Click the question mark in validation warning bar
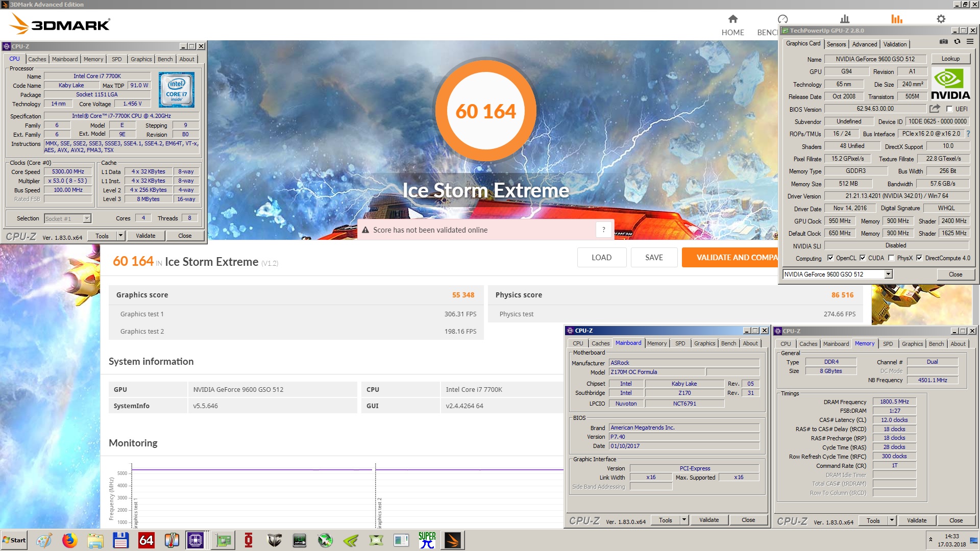This screenshot has height=551, width=980. pyautogui.click(x=603, y=230)
